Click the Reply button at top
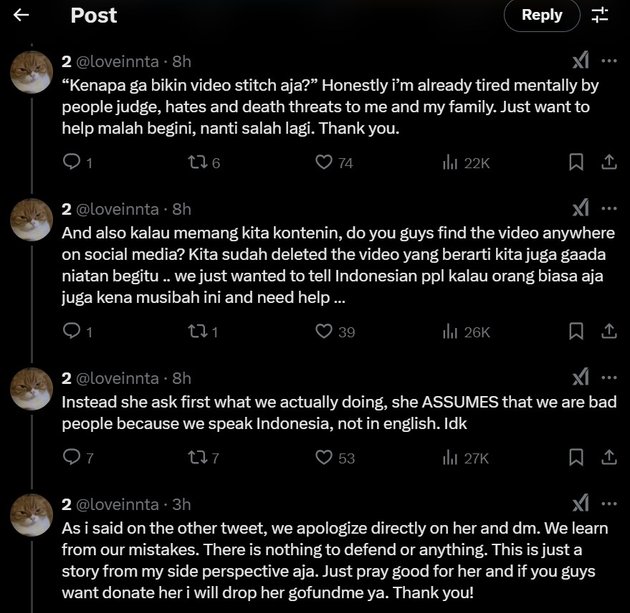This screenshot has width=630, height=613. (x=542, y=15)
